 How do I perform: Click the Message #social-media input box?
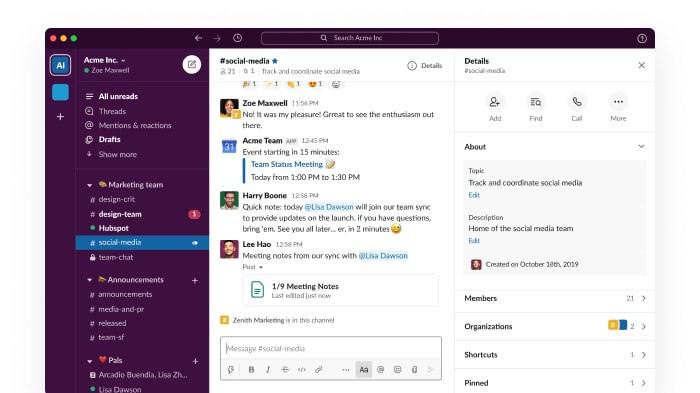tap(331, 348)
